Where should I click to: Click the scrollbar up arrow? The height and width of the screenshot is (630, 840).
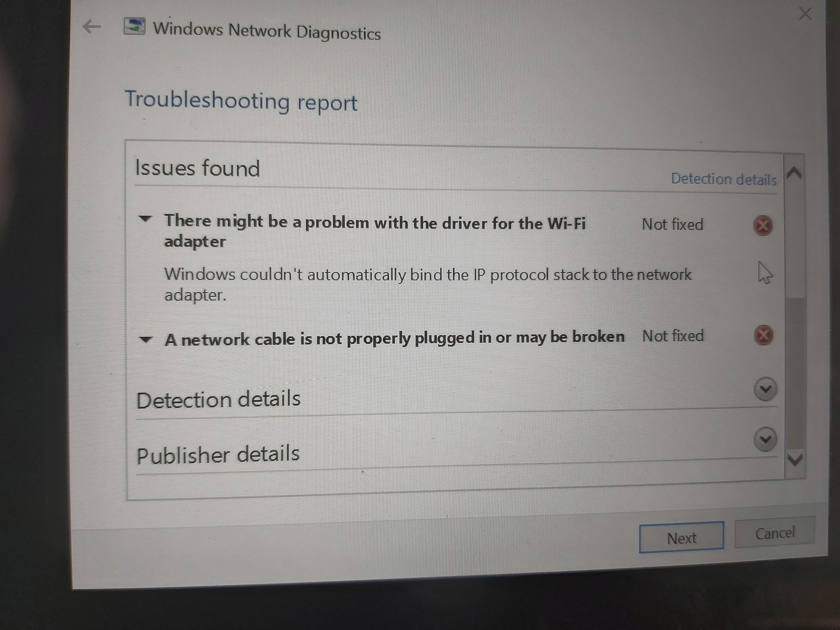coord(794,174)
